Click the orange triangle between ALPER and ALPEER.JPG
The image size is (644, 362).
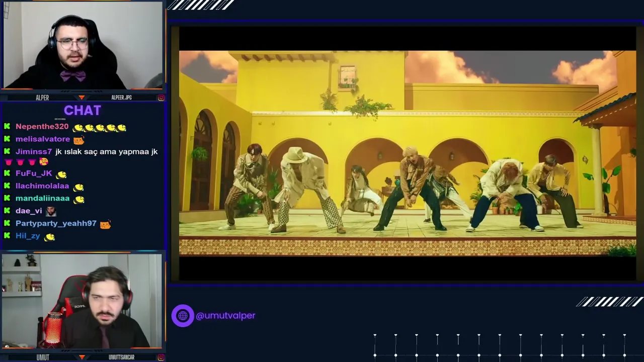(82, 98)
